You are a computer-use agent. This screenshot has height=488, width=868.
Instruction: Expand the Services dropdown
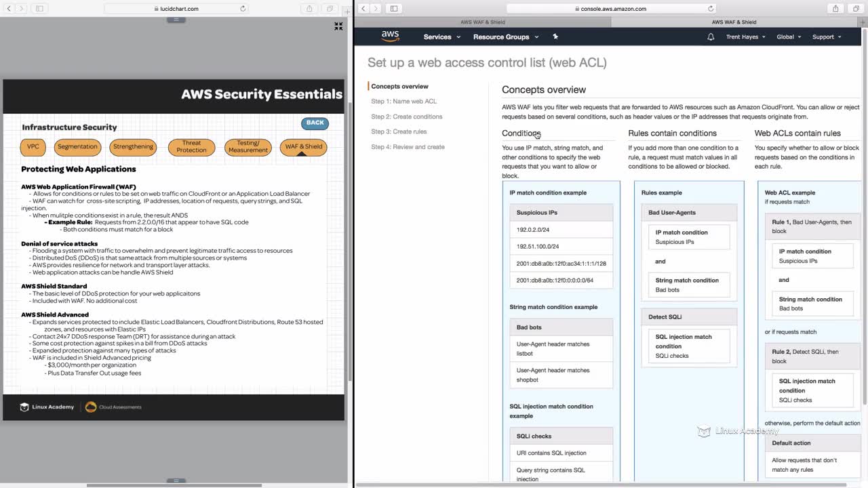(441, 37)
